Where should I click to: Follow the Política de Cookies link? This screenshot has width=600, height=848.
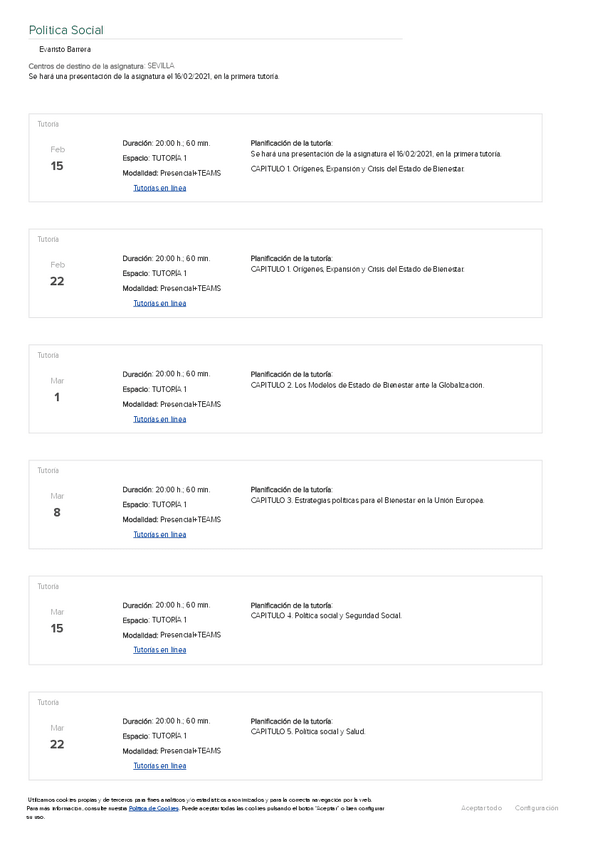[x=154, y=808]
